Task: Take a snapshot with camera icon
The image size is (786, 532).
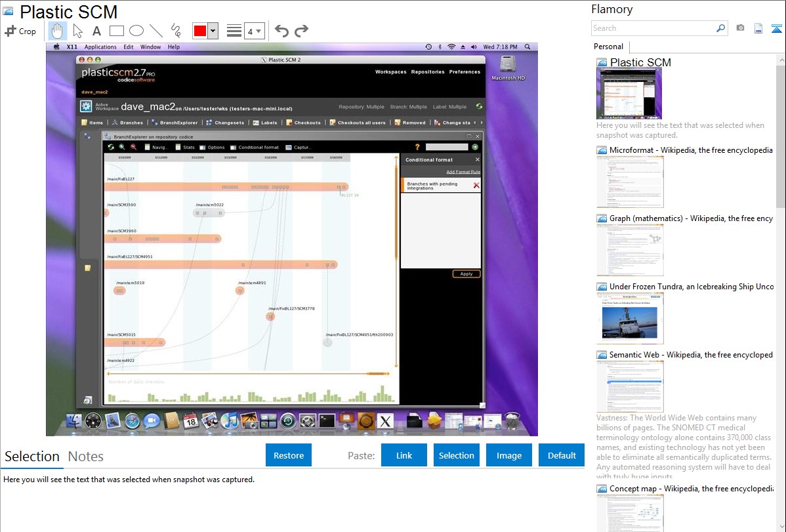Action: click(740, 28)
